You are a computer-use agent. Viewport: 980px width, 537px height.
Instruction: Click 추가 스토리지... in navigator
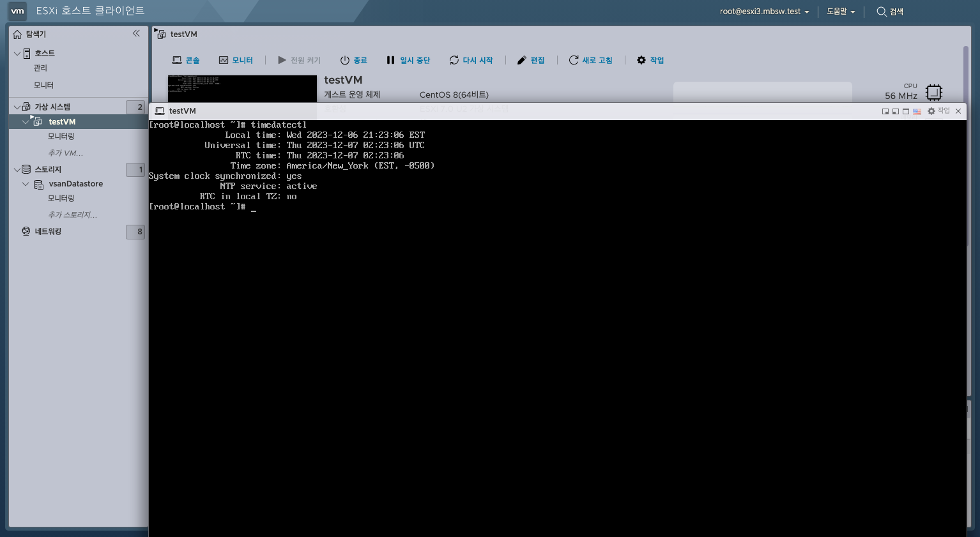click(72, 215)
